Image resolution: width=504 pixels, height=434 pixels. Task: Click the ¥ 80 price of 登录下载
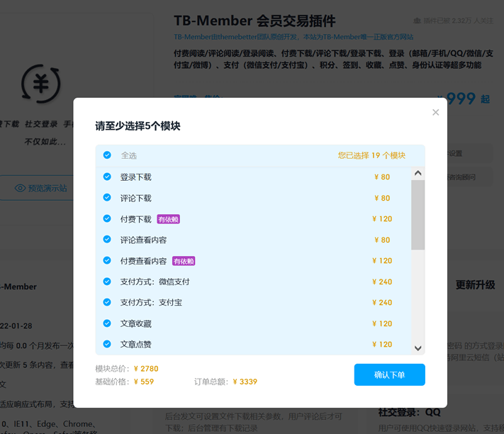(x=382, y=177)
